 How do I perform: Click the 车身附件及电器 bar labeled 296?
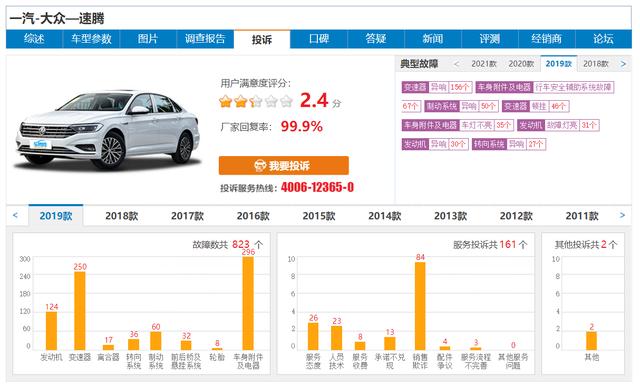click(x=248, y=303)
